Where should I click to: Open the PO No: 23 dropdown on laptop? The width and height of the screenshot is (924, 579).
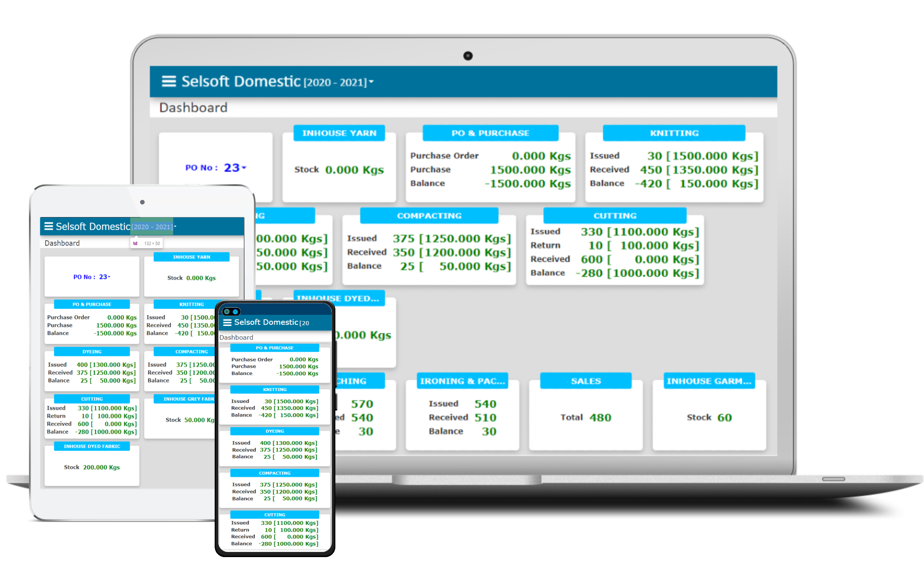[x=235, y=168]
